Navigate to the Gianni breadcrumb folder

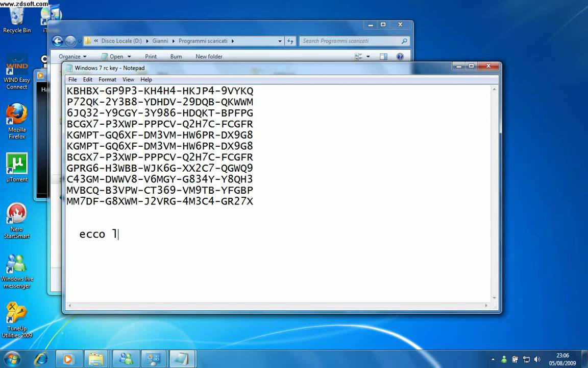pos(160,41)
